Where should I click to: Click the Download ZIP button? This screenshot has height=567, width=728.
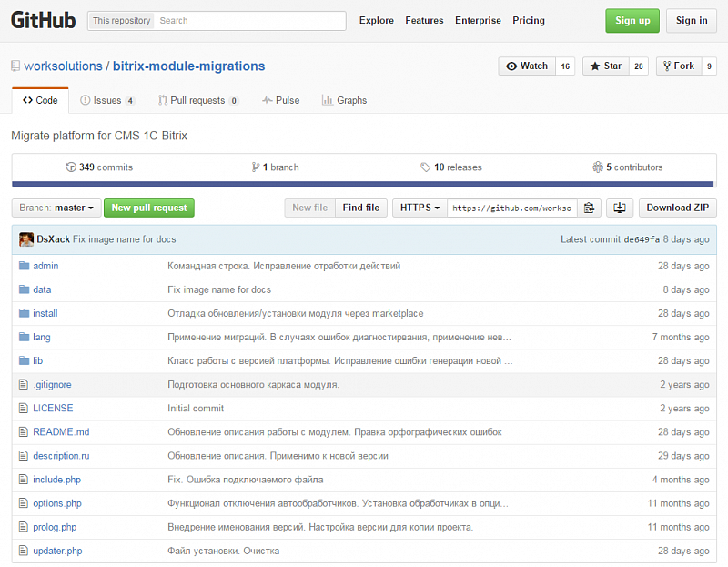pyautogui.click(x=677, y=208)
